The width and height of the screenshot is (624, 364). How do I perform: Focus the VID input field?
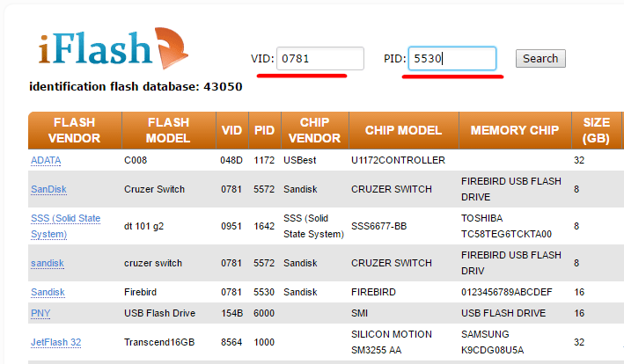point(320,58)
